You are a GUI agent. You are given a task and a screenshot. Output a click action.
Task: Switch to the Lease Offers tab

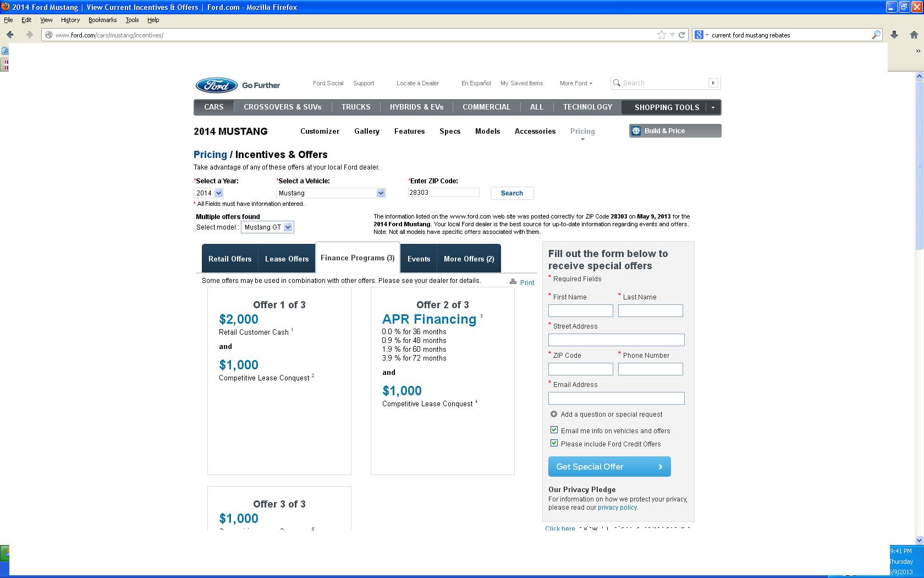coord(287,259)
